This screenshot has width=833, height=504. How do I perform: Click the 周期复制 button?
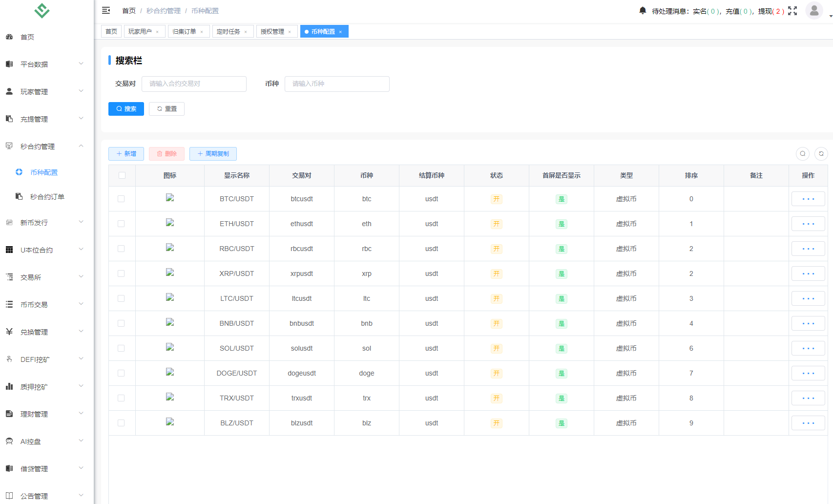(x=213, y=154)
